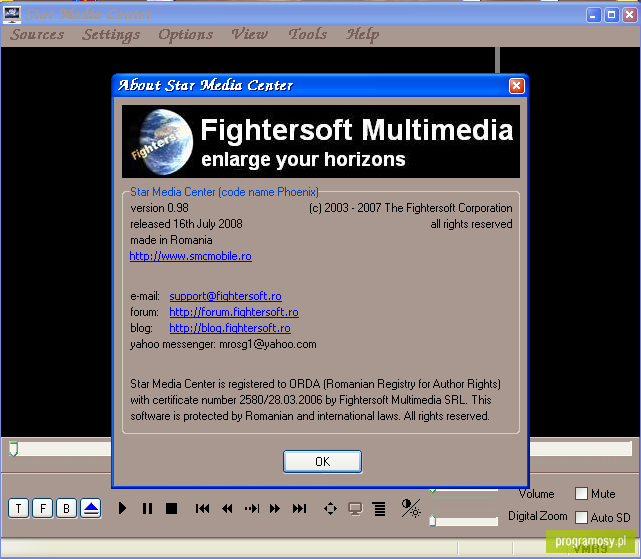The image size is (641, 559).
Task: Open the blog.fightersoft.ro link
Action: [x=230, y=328]
